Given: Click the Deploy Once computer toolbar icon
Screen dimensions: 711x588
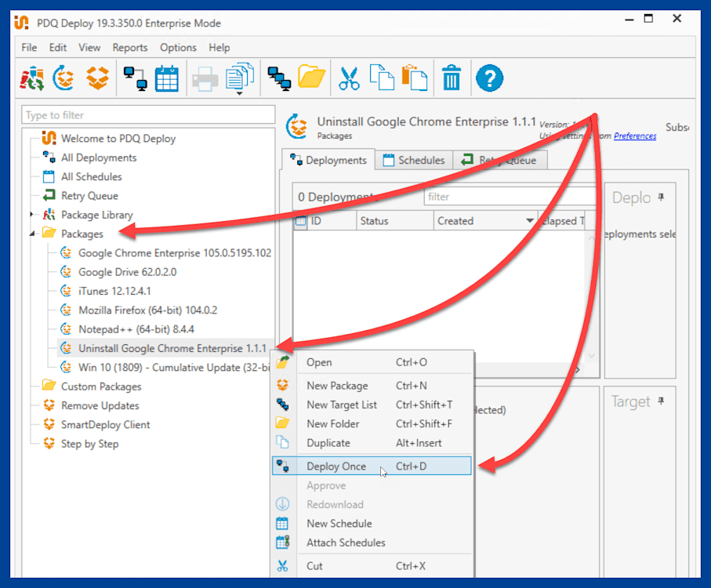Looking at the screenshot, I should (135, 78).
